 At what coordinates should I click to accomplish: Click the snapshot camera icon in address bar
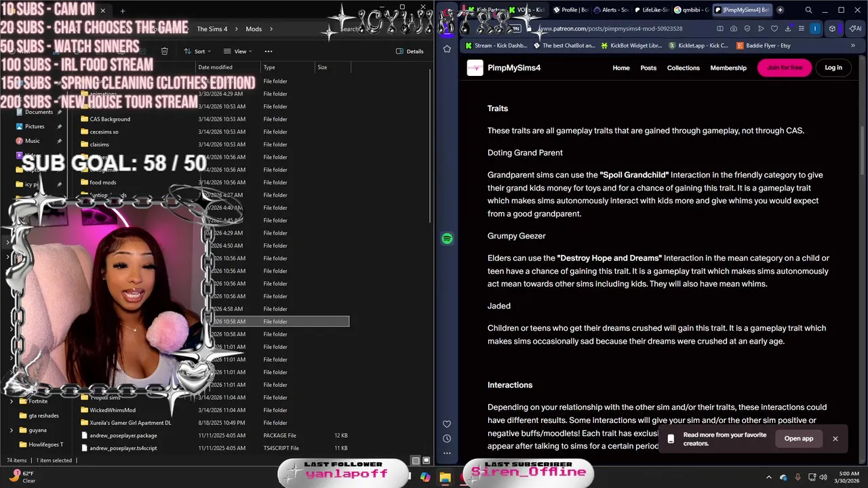(734, 28)
